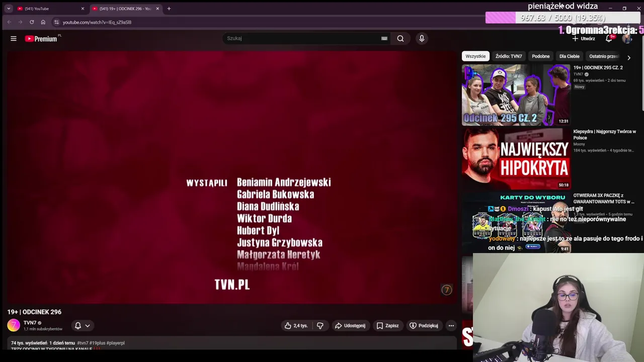
Task: Click the Podziękuj thanks button
Action: pos(424,326)
